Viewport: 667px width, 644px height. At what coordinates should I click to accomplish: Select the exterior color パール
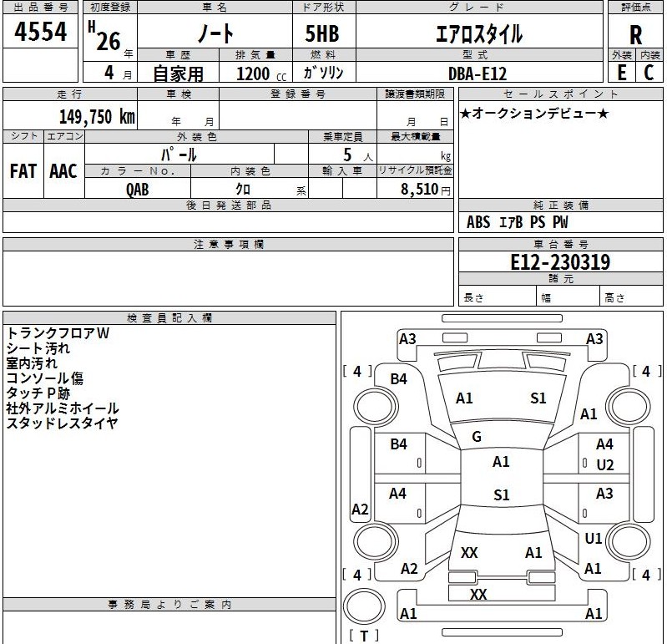pos(179,154)
